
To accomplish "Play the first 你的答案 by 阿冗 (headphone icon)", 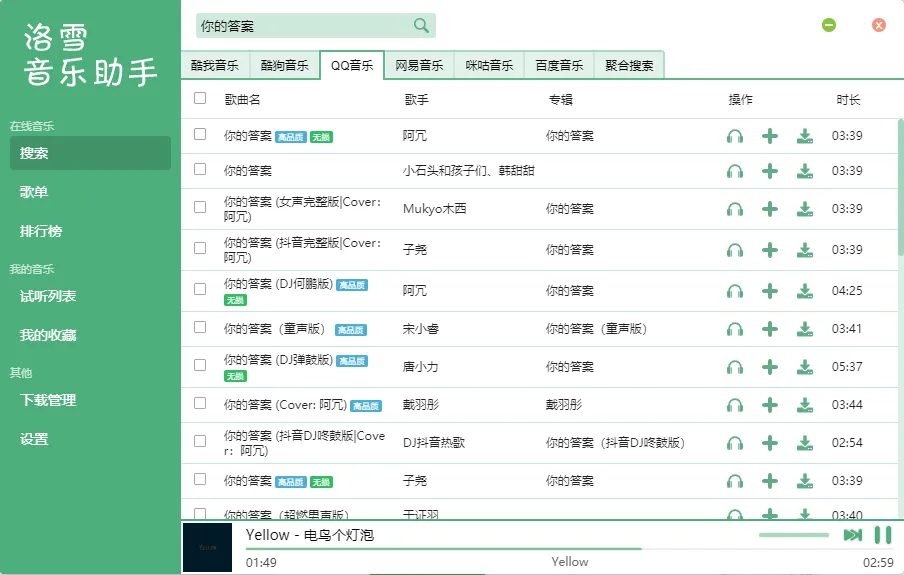I will click(734, 136).
